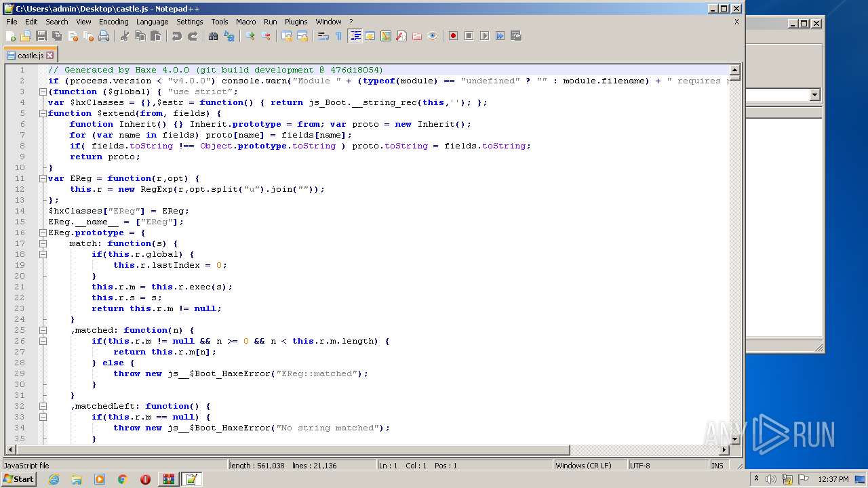
Task: Click the Copy toolbar icon
Action: coord(140,36)
